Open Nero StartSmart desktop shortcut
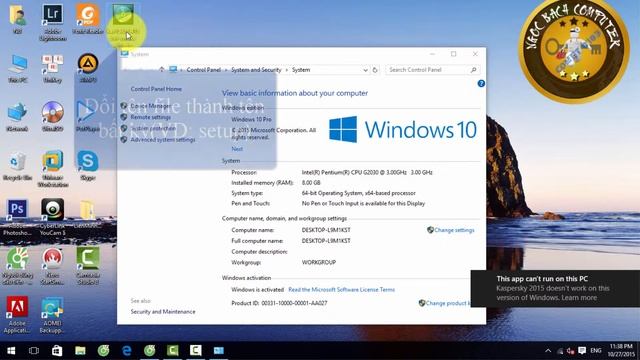This screenshot has height=360, width=640. tap(53, 266)
